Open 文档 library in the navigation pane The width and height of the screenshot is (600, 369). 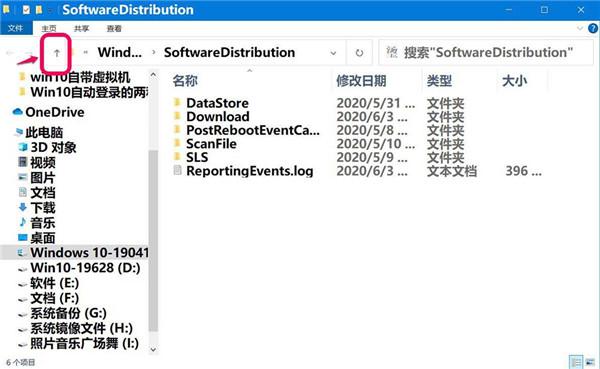coord(42,193)
